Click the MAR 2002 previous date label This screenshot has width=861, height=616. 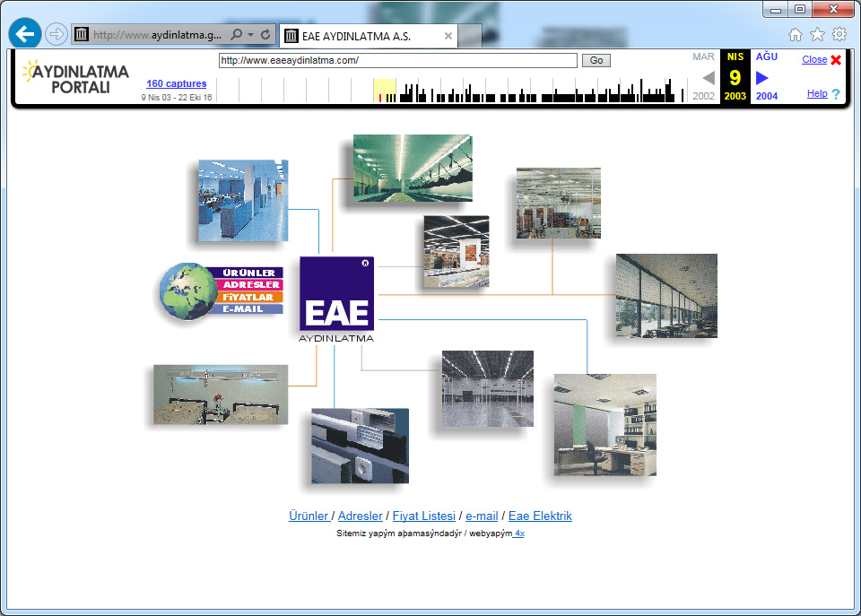click(x=703, y=76)
